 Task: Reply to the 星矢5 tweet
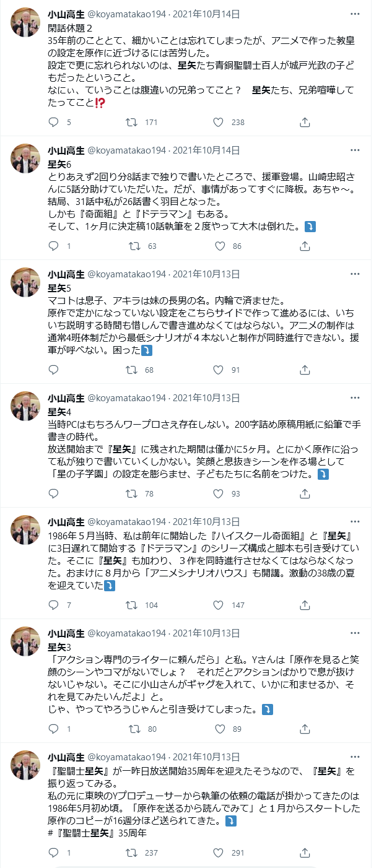[x=53, y=370]
